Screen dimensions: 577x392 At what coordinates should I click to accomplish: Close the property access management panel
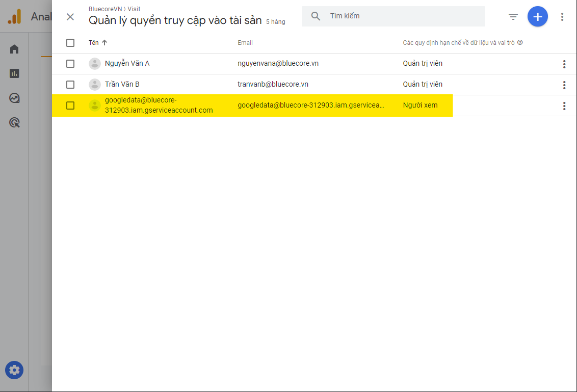point(70,17)
